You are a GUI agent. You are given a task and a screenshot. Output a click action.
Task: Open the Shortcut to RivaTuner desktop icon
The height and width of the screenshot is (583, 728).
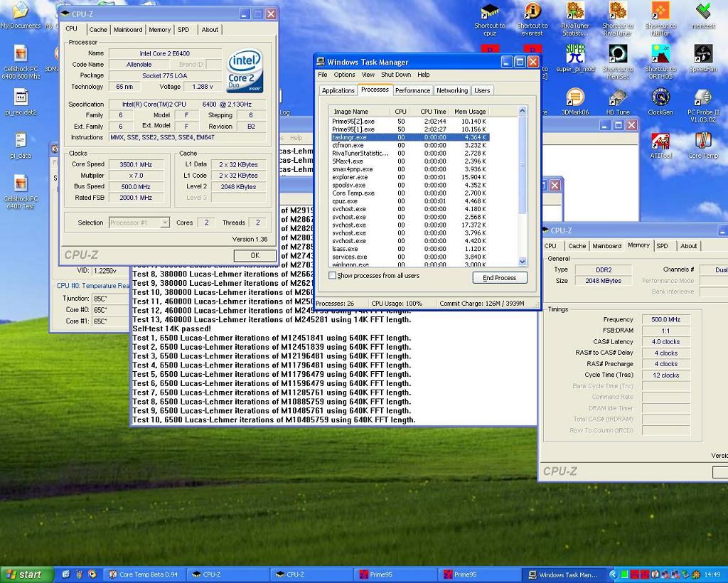pos(618,19)
